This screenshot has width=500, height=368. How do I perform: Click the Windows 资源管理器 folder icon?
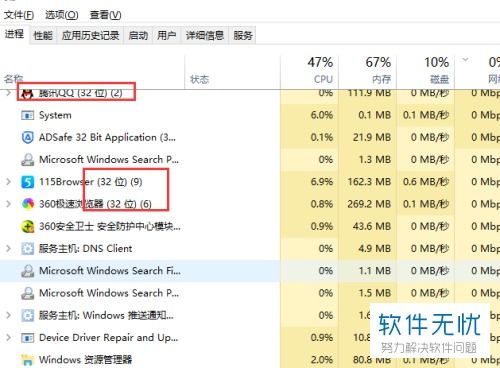pyautogui.click(x=27, y=360)
